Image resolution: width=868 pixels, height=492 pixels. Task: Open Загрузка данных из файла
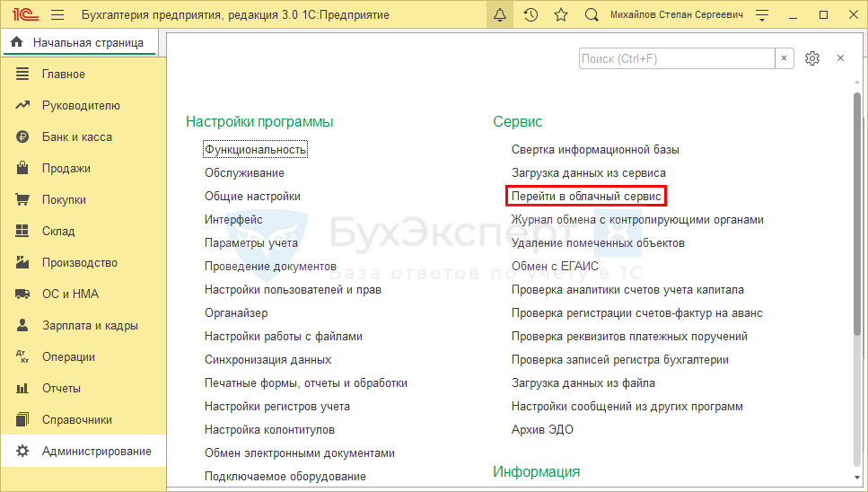[x=583, y=383]
